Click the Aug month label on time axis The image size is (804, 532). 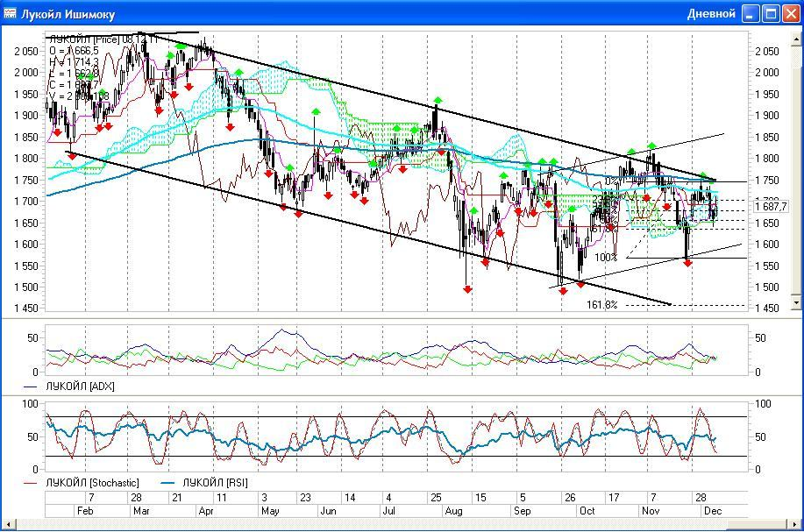coord(453,511)
